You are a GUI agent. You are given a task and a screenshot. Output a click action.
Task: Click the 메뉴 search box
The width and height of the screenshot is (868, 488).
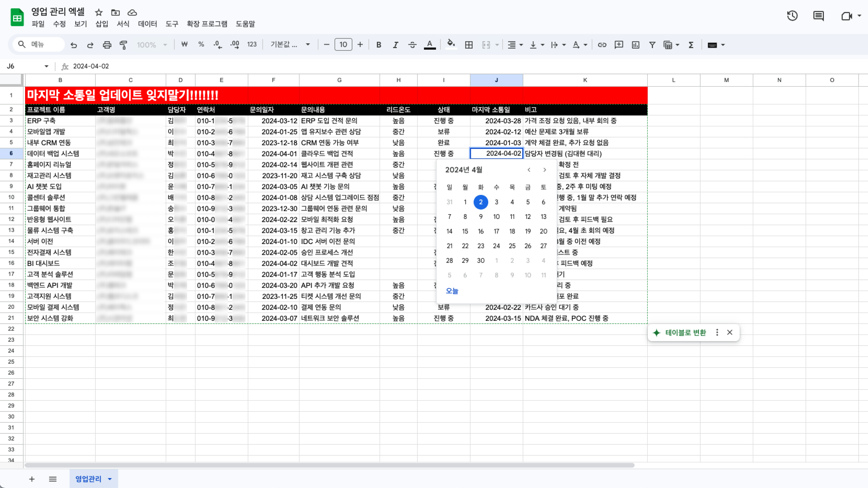click(x=39, y=45)
